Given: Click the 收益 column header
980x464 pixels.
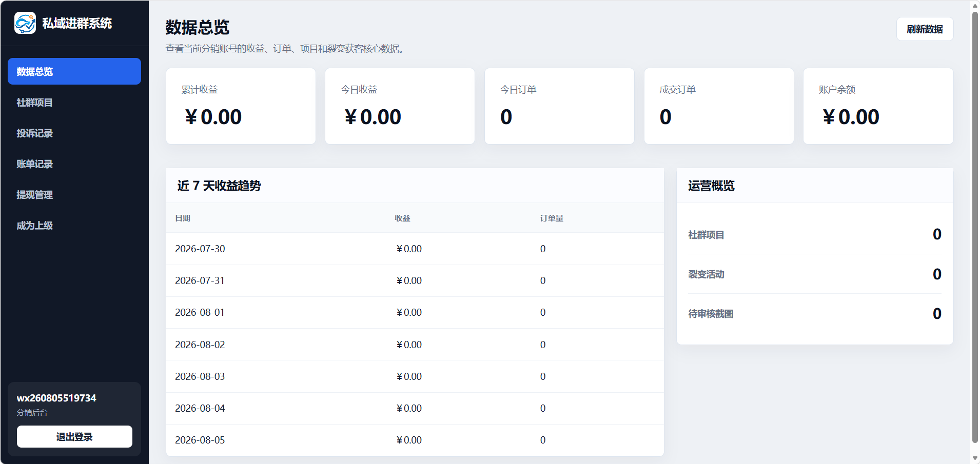Looking at the screenshot, I should 402,218.
